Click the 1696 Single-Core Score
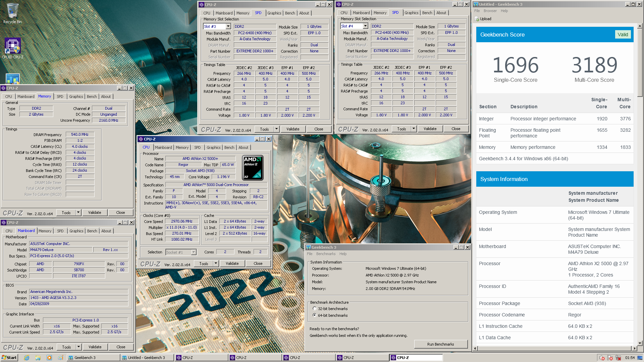 click(x=516, y=65)
